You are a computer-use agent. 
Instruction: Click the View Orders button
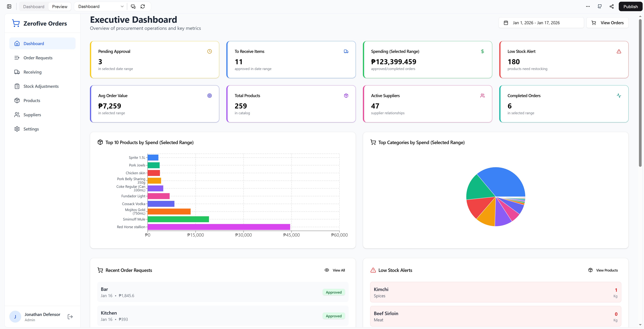(x=607, y=23)
